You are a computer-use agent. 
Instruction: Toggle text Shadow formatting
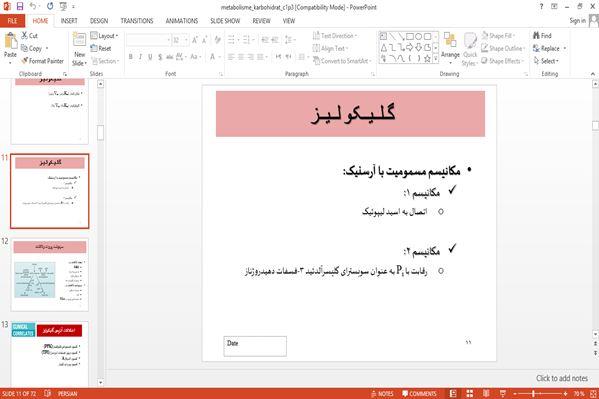pyautogui.click(x=160, y=57)
